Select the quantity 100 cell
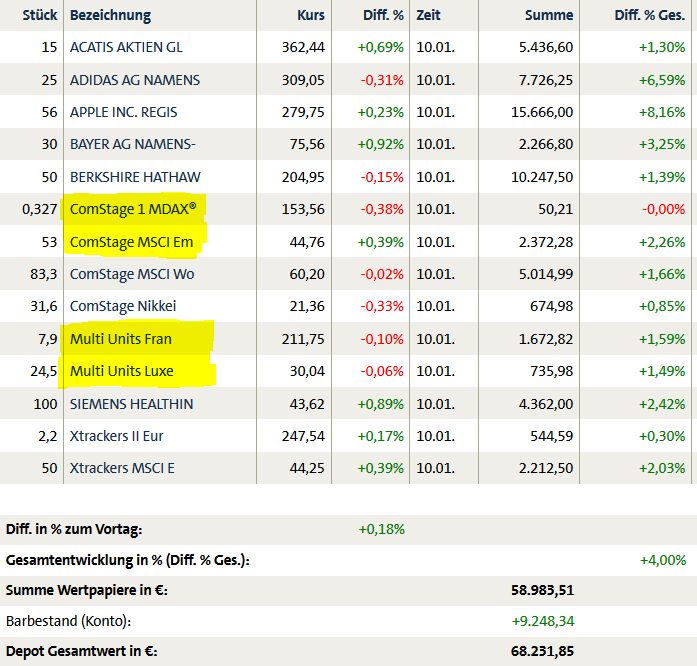The height and width of the screenshot is (666, 697). click(x=45, y=404)
